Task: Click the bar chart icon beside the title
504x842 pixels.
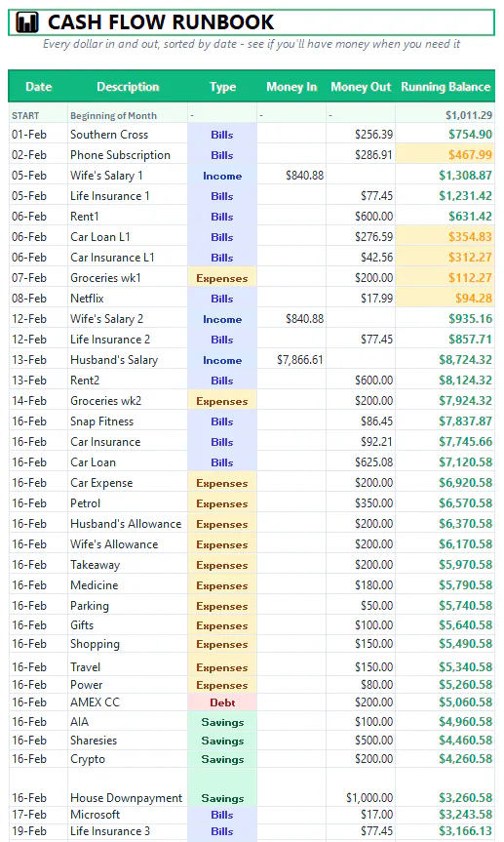Action: 27,22
